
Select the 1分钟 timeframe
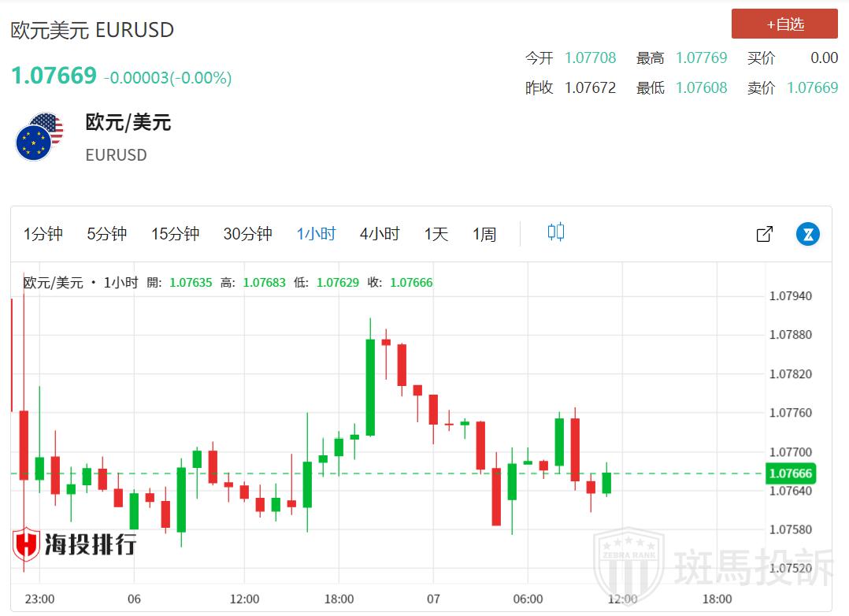(43, 234)
